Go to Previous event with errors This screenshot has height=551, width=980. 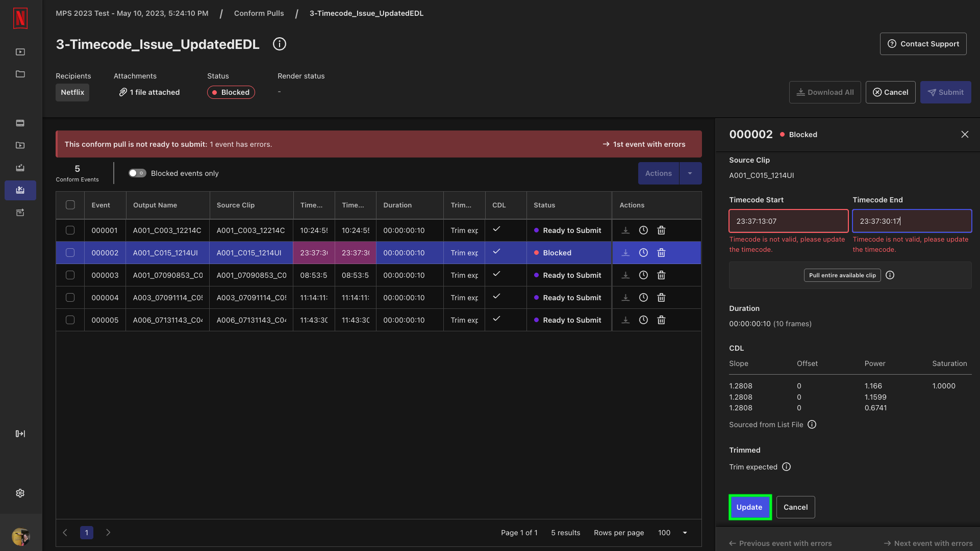click(781, 543)
